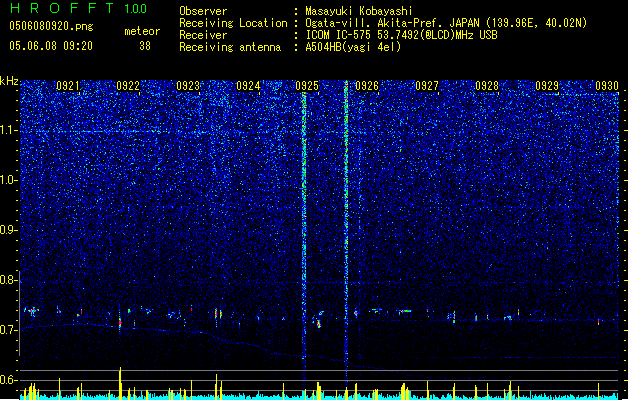The width and height of the screenshot is (629, 400).
Task: Click the 1.1 kHz axis label
Action: coord(8,130)
